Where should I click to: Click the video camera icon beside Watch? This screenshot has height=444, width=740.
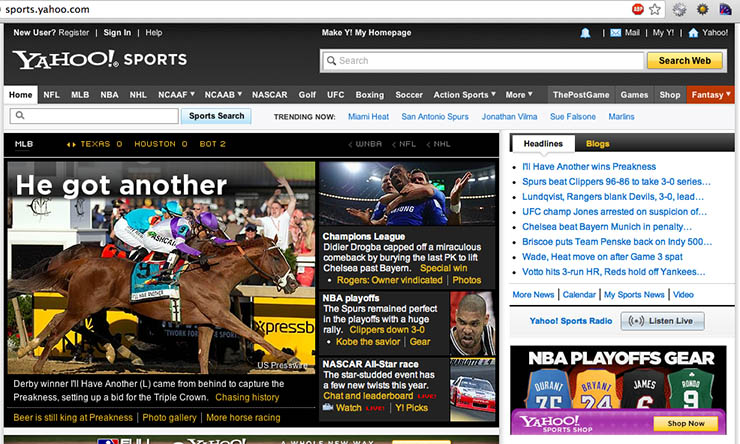pyautogui.click(x=328, y=407)
